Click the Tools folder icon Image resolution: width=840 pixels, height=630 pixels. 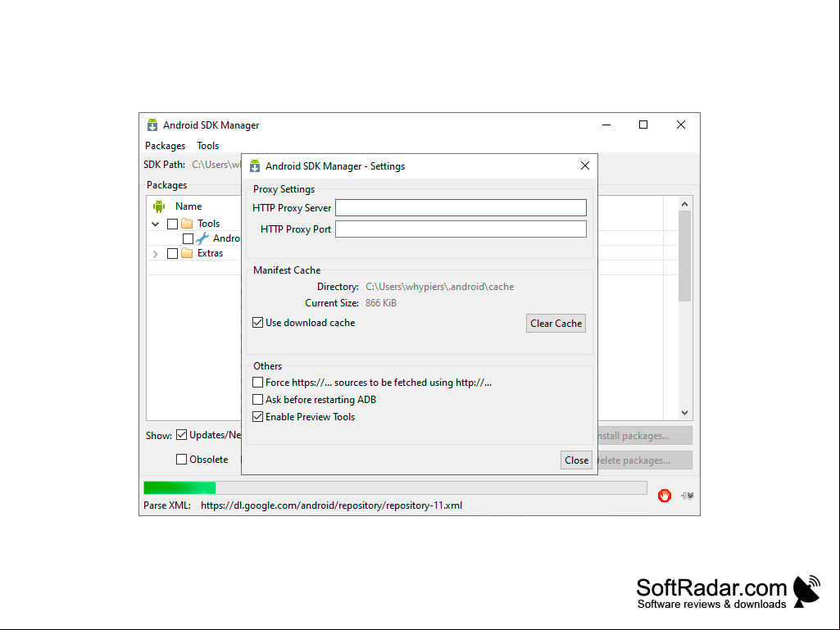point(187,224)
